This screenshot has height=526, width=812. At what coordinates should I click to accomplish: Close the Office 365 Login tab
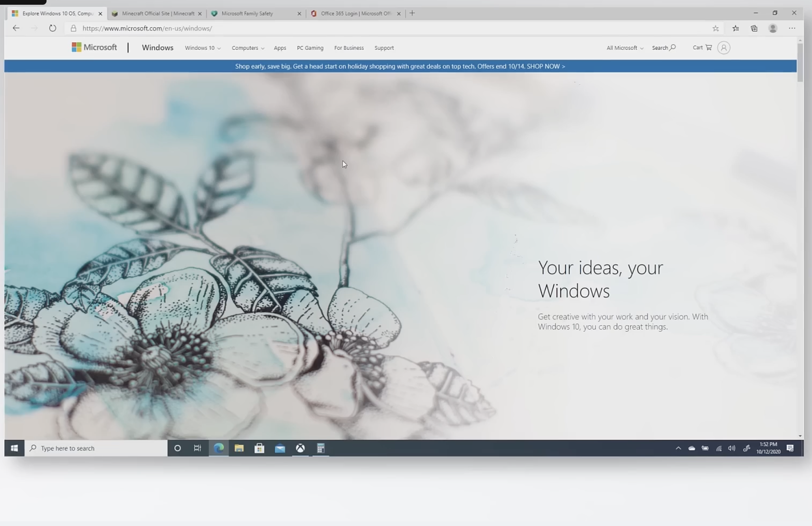coord(399,14)
